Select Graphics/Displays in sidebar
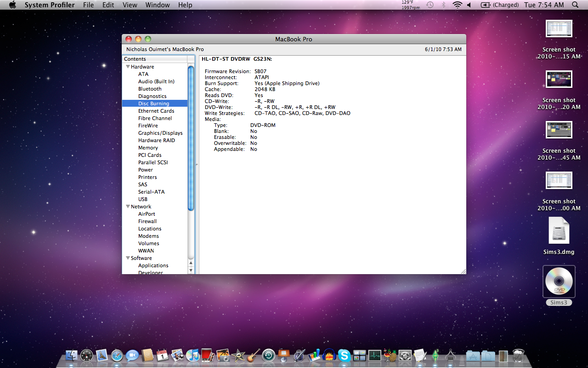The height and width of the screenshot is (368, 588). [x=160, y=133]
